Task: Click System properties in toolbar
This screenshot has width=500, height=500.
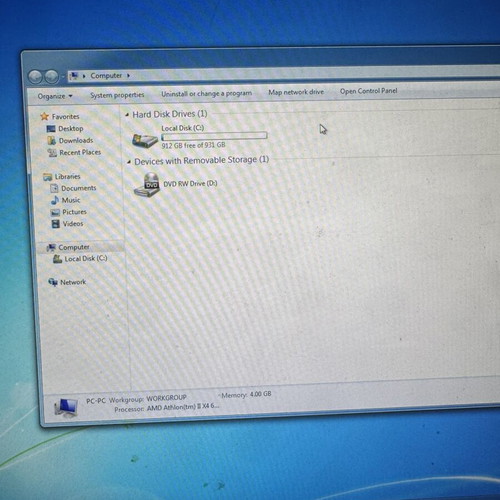Action: 117,95
